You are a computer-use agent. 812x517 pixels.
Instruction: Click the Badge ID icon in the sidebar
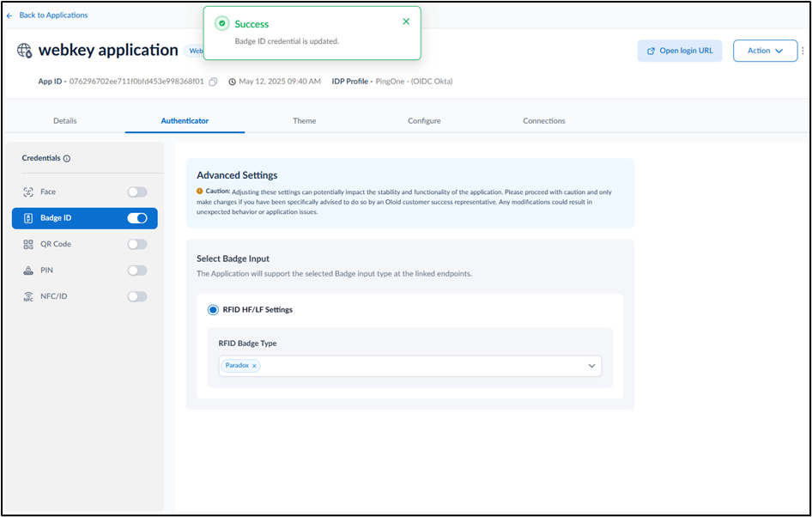click(28, 219)
